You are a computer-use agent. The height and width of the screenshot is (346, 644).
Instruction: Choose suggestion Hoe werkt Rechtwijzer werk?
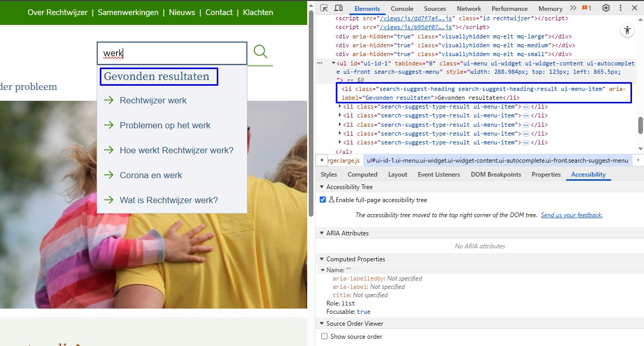pyautogui.click(x=172, y=150)
